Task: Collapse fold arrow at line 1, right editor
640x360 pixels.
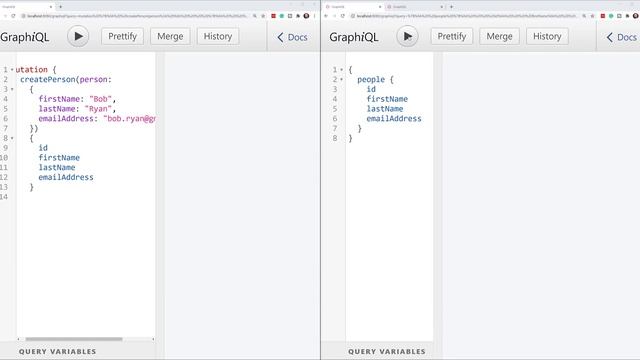Action: (341, 70)
